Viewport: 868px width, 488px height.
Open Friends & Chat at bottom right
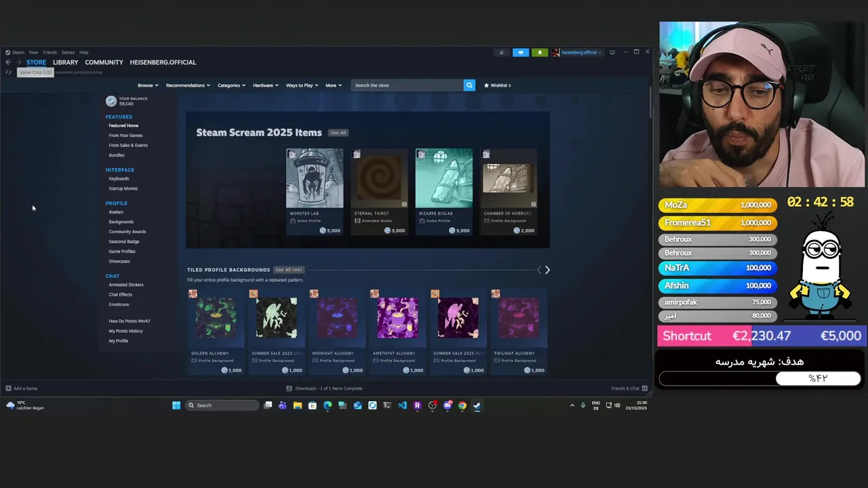[x=629, y=388]
